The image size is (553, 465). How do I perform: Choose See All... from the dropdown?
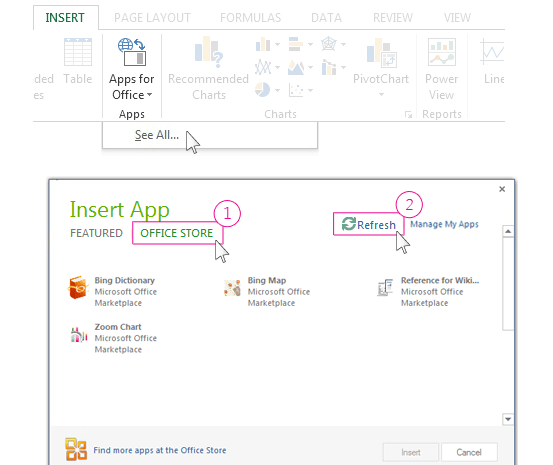157,135
